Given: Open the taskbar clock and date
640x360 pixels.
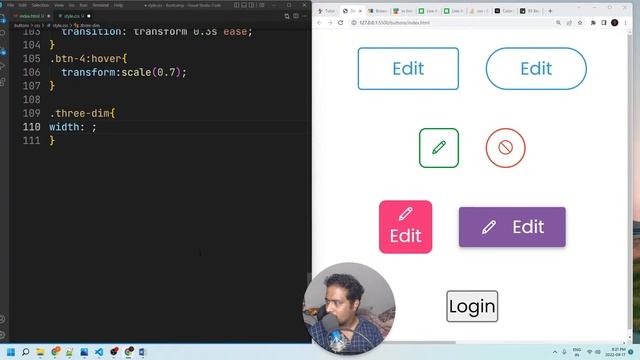Looking at the screenshot, I should pos(616,352).
